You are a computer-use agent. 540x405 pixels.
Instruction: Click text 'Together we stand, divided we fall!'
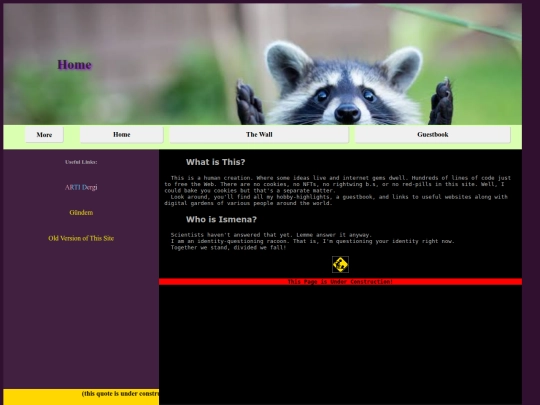coord(228,248)
